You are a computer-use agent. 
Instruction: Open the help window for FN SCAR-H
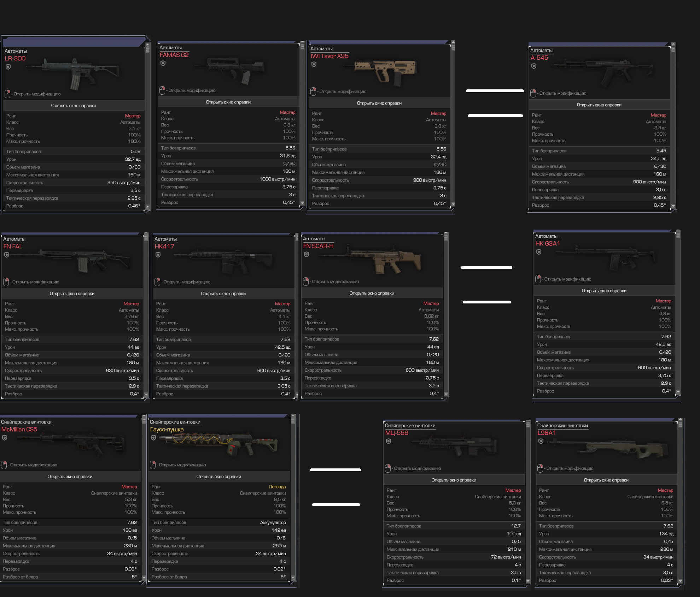[372, 293]
